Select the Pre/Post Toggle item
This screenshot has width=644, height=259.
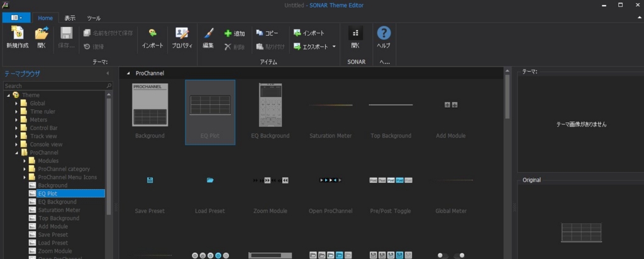pos(391,180)
